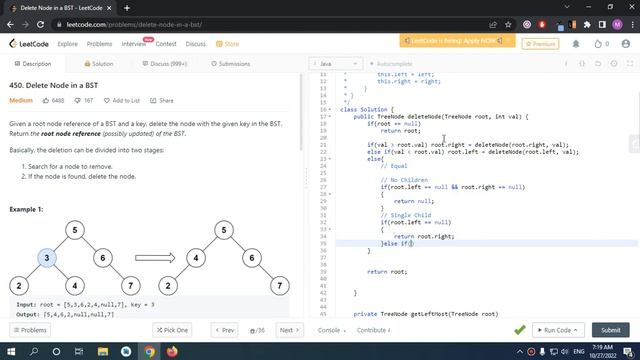The height and width of the screenshot is (360, 640).
Task: Click the Premium button
Action: (x=540, y=44)
